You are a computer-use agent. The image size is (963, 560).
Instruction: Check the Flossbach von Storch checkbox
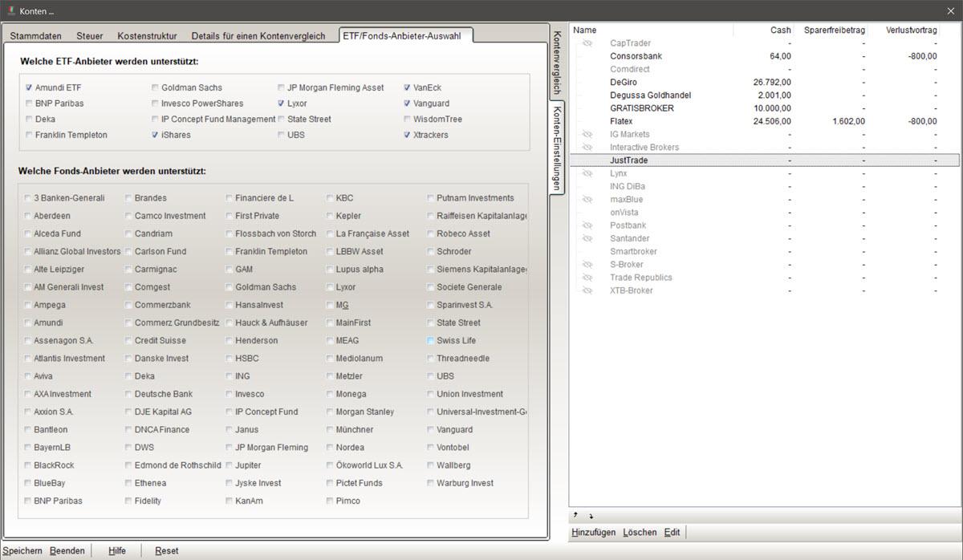coord(230,233)
